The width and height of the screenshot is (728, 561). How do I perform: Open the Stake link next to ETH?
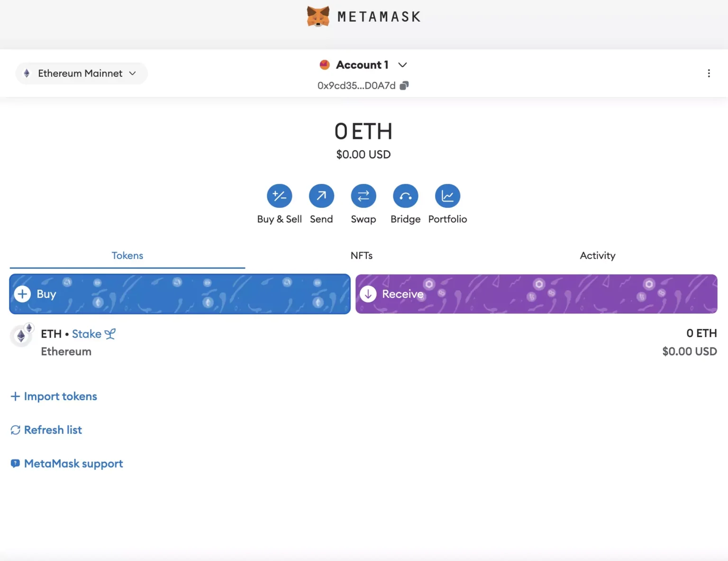tap(87, 334)
